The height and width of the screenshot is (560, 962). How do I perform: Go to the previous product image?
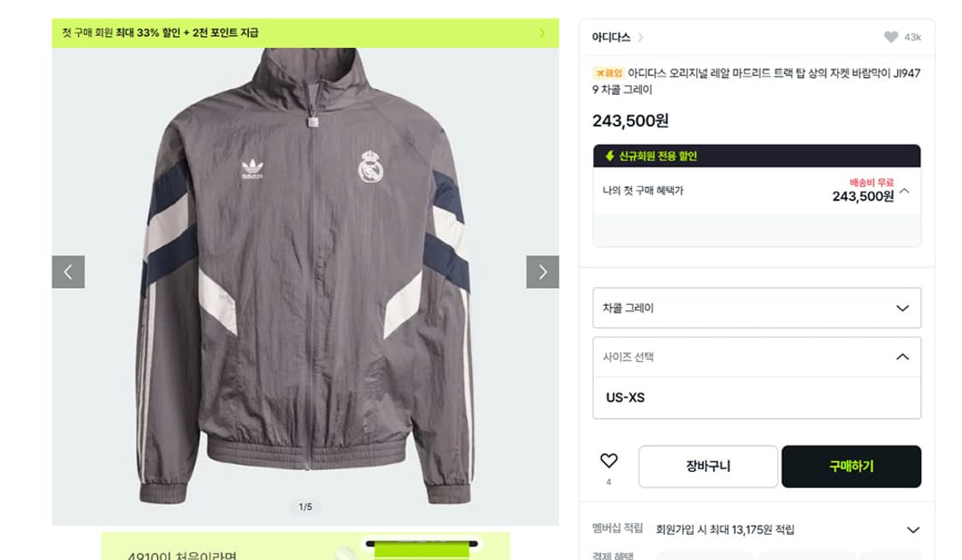[x=68, y=272]
